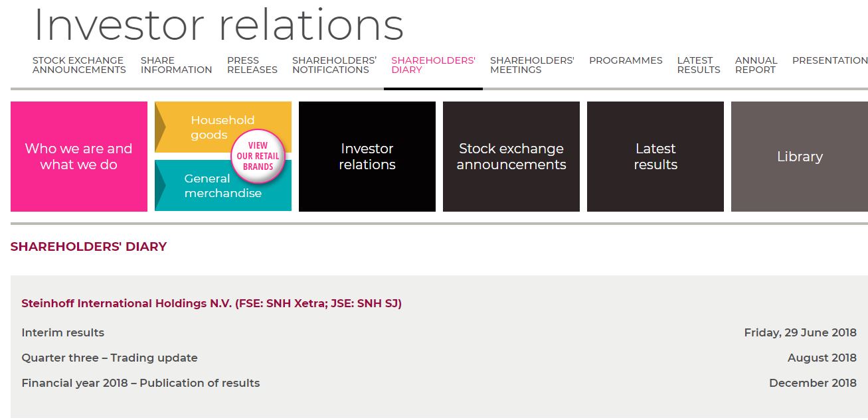This screenshot has width=868, height=420.
Task: Open the 'Library' tile
Action: tap(799, 156)
